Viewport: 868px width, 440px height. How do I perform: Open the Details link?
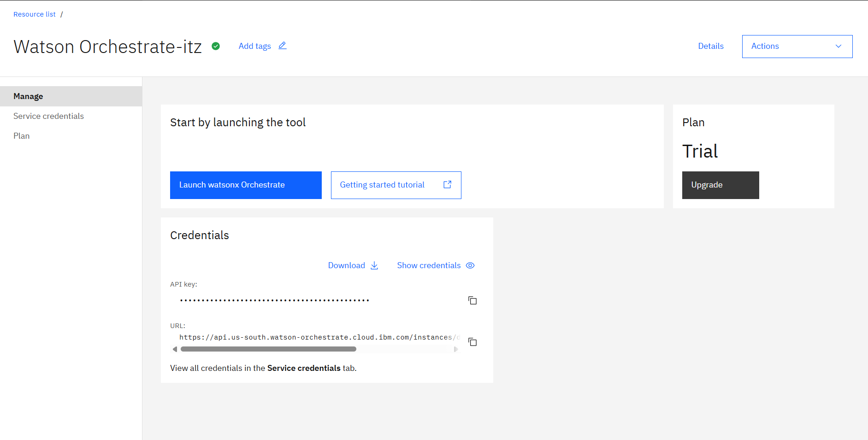pyautogui.click(x=710, y=46)
